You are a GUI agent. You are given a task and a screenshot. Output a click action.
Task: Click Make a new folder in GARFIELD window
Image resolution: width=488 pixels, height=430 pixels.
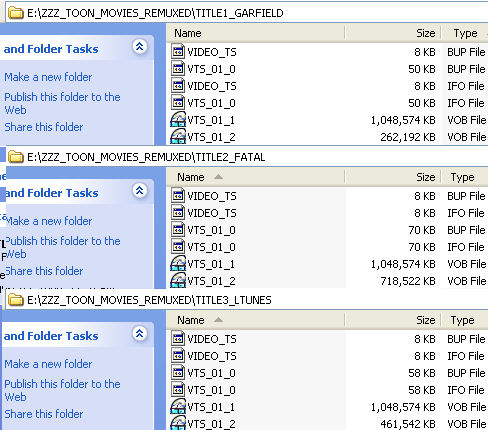(x=48, y=77)
